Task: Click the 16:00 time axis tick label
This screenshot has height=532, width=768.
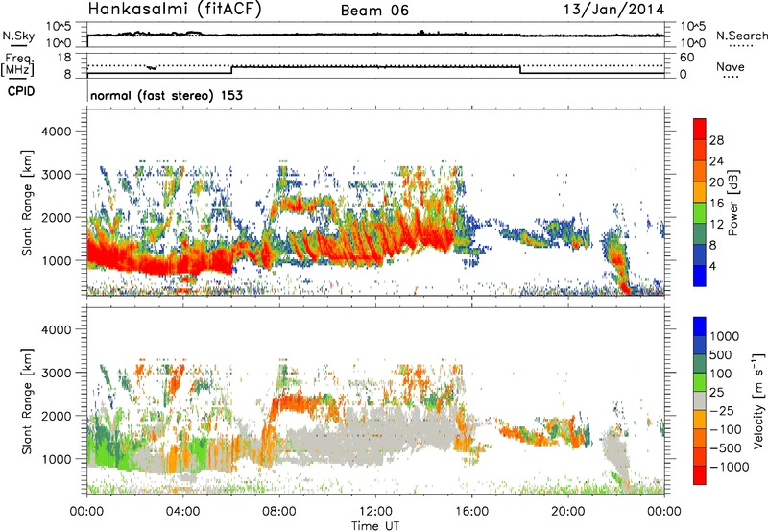Action: pyautogui.click(x=471, y=512)
